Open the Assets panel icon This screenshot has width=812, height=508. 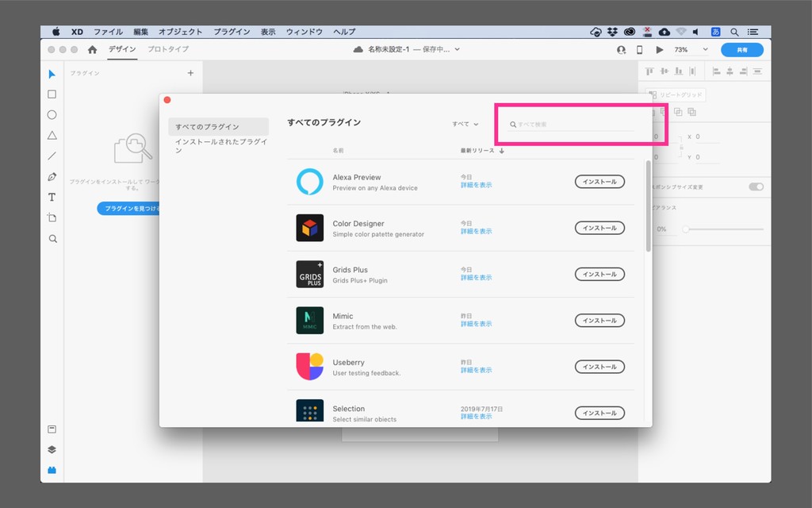(x=52, y=429)
